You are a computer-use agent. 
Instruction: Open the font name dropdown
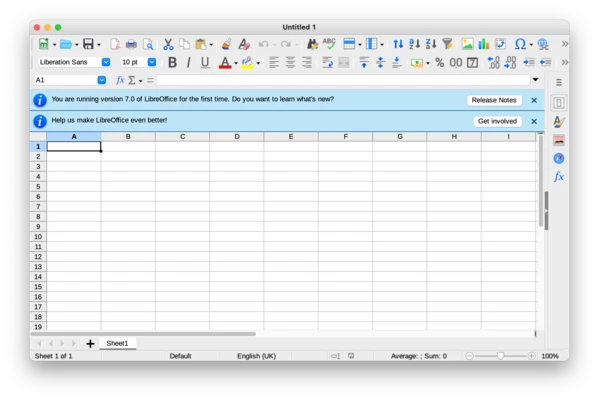click(x=106, y=62)
